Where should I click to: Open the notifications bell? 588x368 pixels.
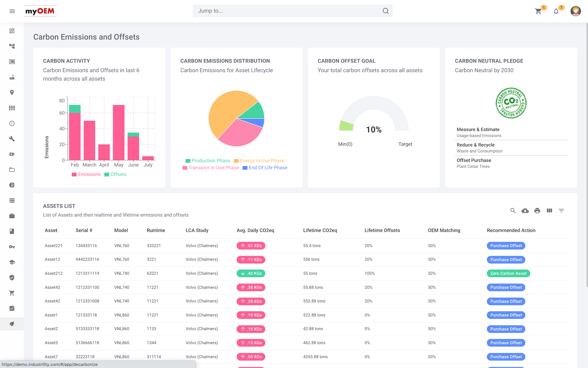[556, 11]
